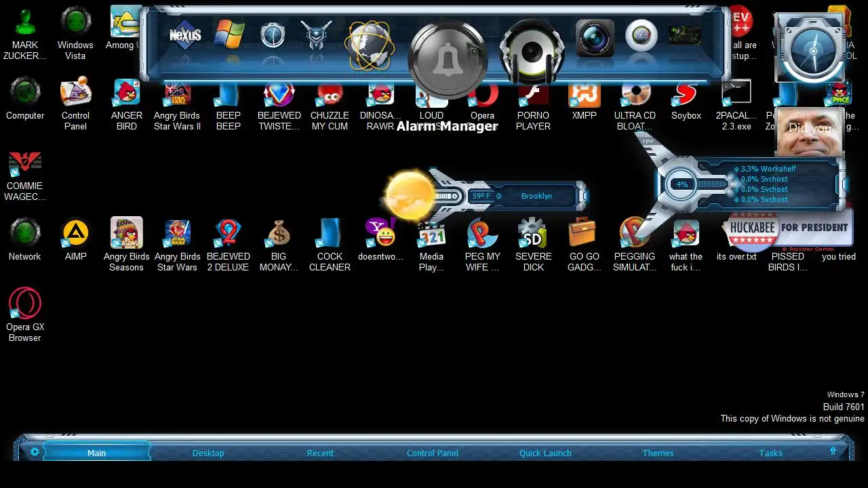
Task: Click the small clock icon in dock
Action: [273, 35]
